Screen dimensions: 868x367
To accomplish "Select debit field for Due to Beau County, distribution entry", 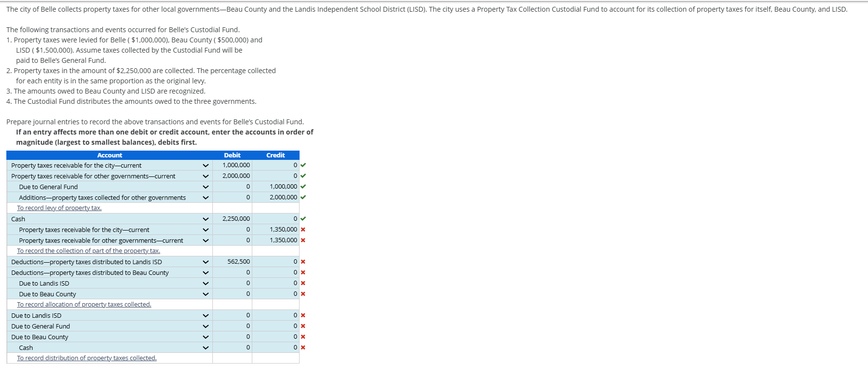I will (232, 337).
